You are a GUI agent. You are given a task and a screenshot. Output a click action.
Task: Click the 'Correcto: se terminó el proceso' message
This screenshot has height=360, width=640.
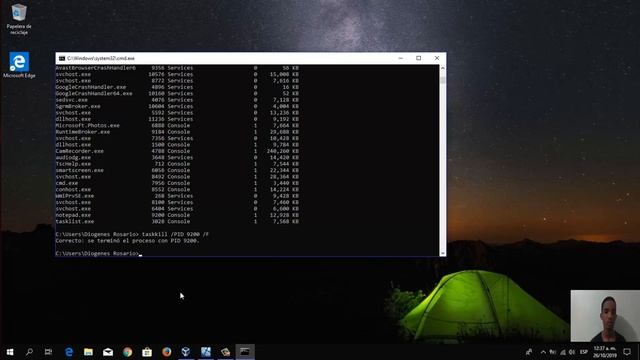(x=127, y=241)
